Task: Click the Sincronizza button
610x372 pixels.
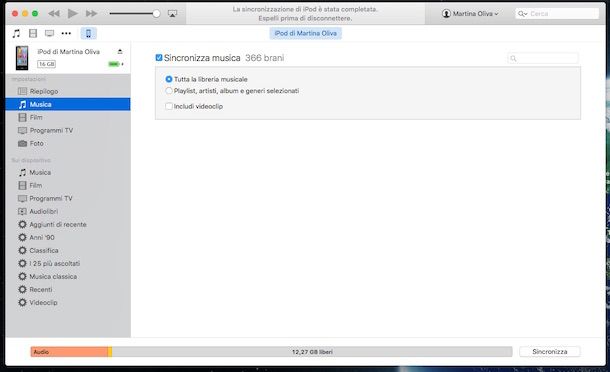Action: (550, 351)
